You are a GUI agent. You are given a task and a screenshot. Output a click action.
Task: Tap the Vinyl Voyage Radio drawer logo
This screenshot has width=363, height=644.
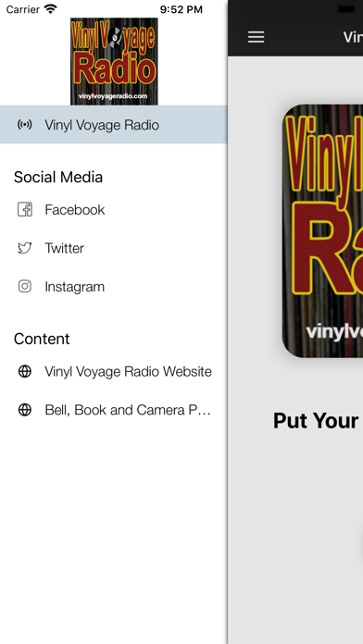114,61
